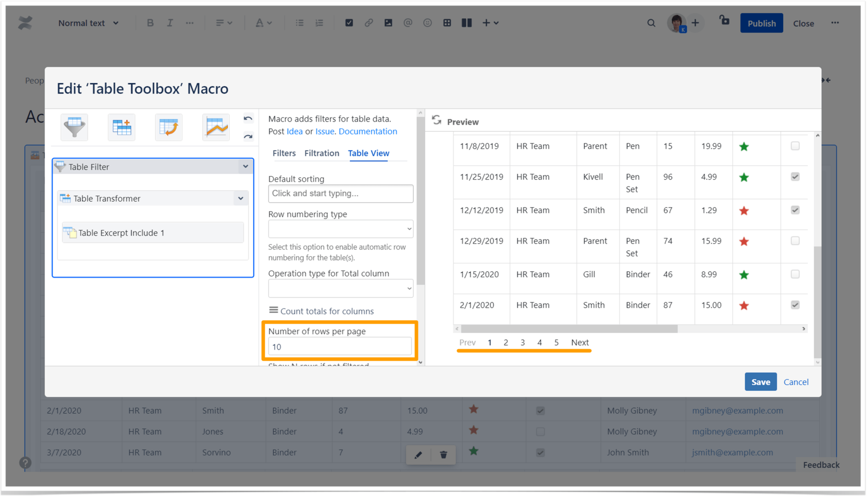Check the checkbox on the 12/29/2019 Parent row
The width and height of the screenshot is (868, 497).
(795, 241)
